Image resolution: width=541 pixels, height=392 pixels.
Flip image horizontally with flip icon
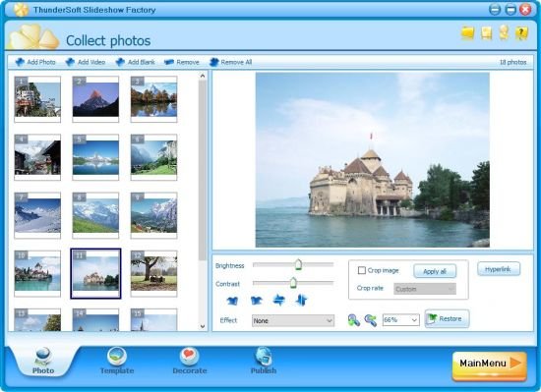click(278, 300)
